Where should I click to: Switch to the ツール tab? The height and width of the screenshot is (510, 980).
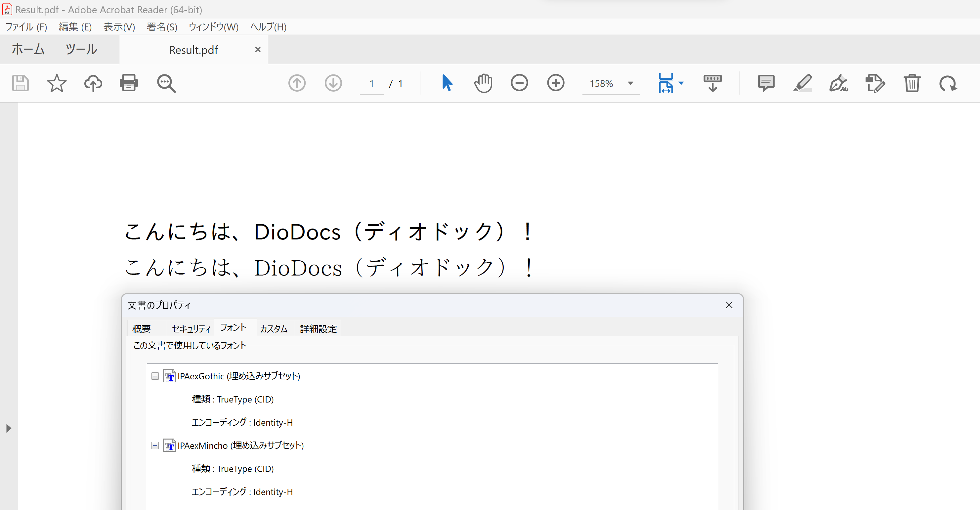81,49
